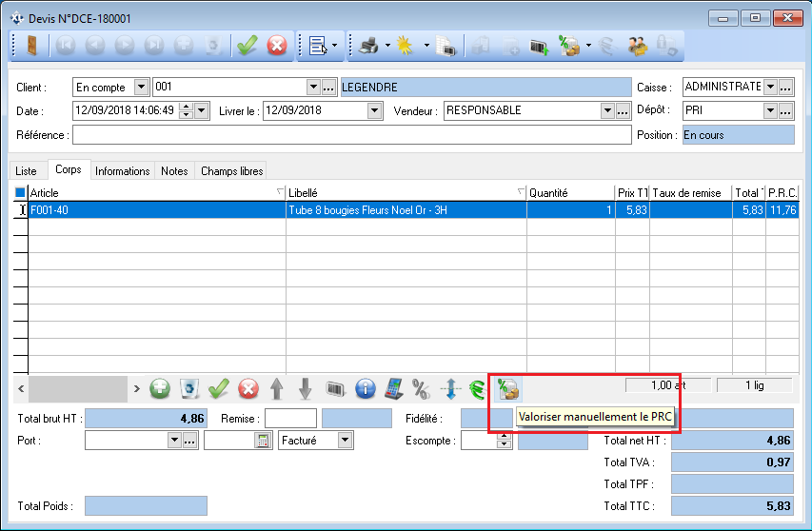This screenshot has height=531, width=812.
Task: Click into the Référence text field
Action: [350, 135]
